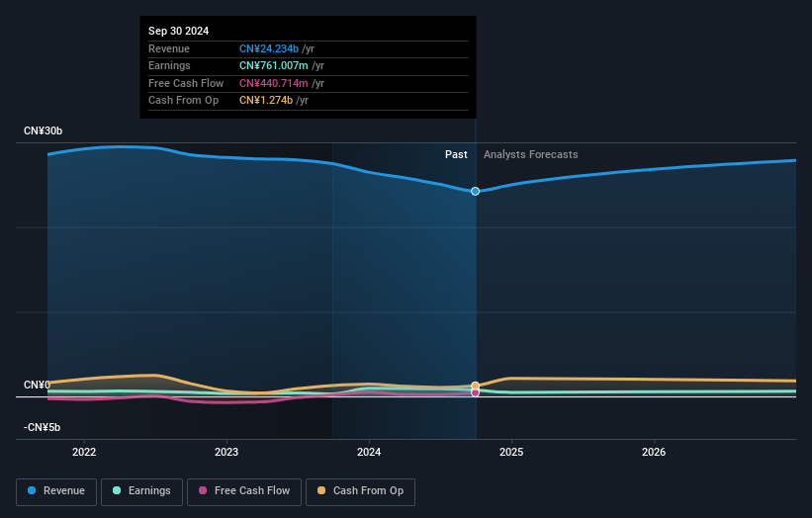The image size is (812, 518).
Task: Click the 2022 x-axis label
Action: point(84,453)
